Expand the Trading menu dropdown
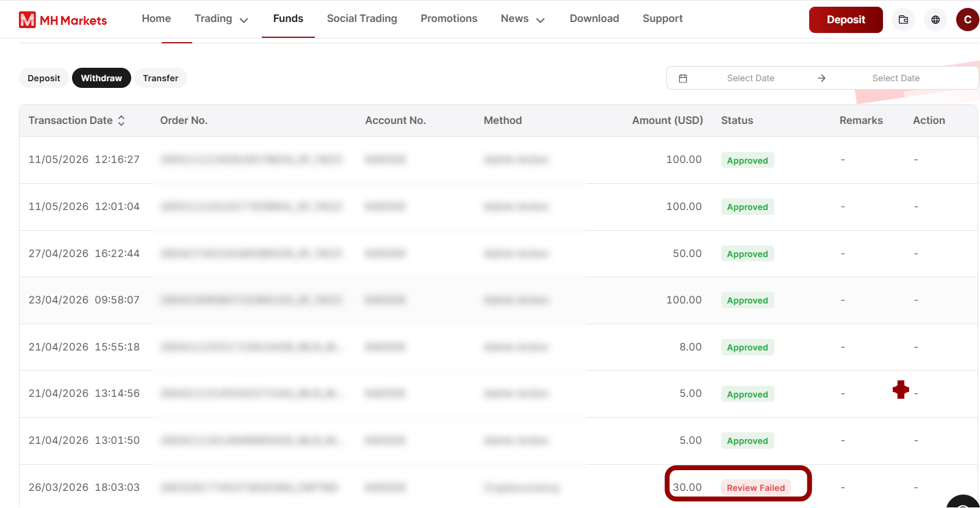Image resolution: width=980 pixels, height=508 pixels. point(221,19)
